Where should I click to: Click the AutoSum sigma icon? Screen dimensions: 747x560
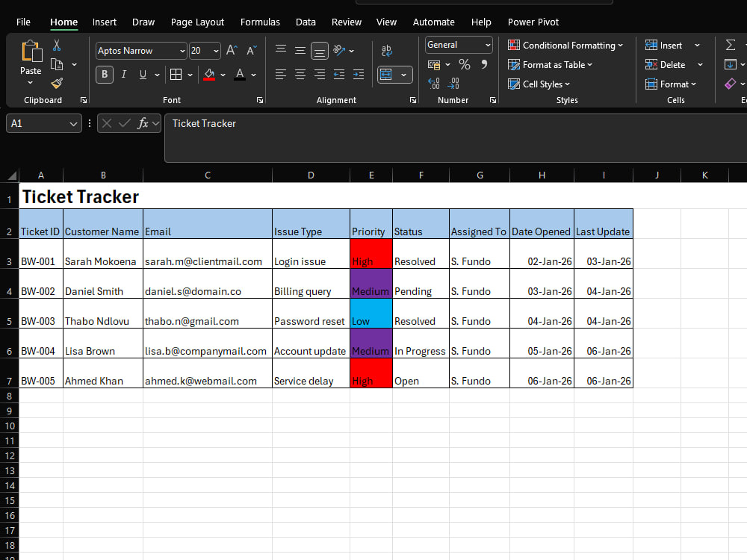(731, 46)
